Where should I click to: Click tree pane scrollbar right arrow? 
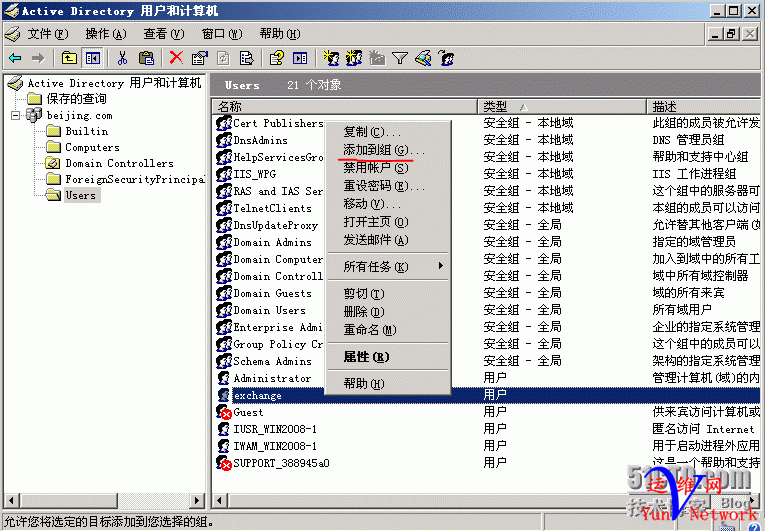coord(197,500)
